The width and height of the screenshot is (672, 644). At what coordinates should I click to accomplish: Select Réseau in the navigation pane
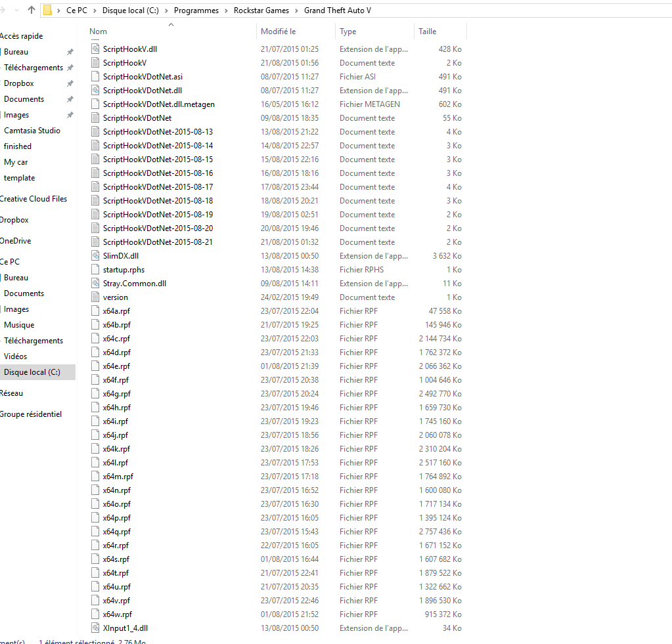click(x=12, y=393)
